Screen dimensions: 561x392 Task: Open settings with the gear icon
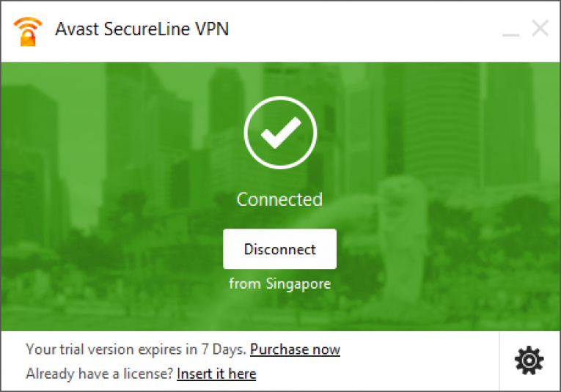529,360
